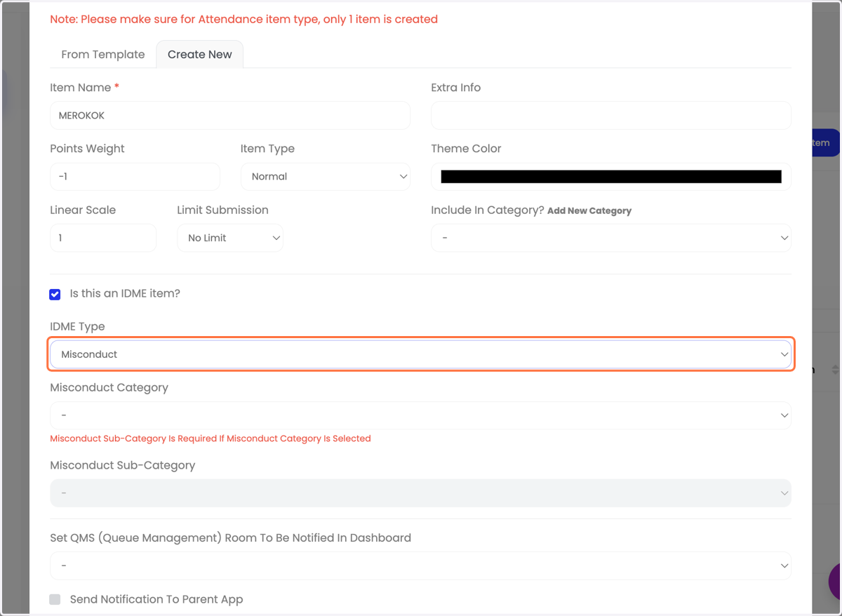Click the IDME Type chevron arrow
This screenshot has width=842, height=616.
pyautogui.click(x=784, y=354)
